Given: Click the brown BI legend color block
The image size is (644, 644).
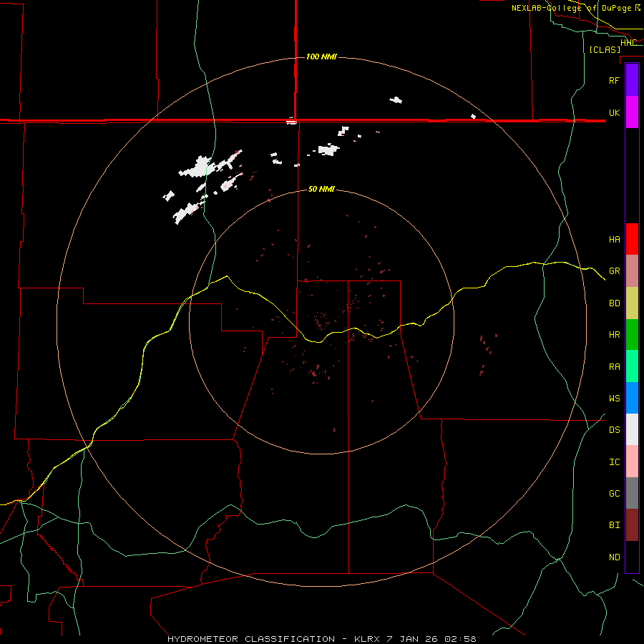Looking at the screenshot, I should [x=632, y=525].
